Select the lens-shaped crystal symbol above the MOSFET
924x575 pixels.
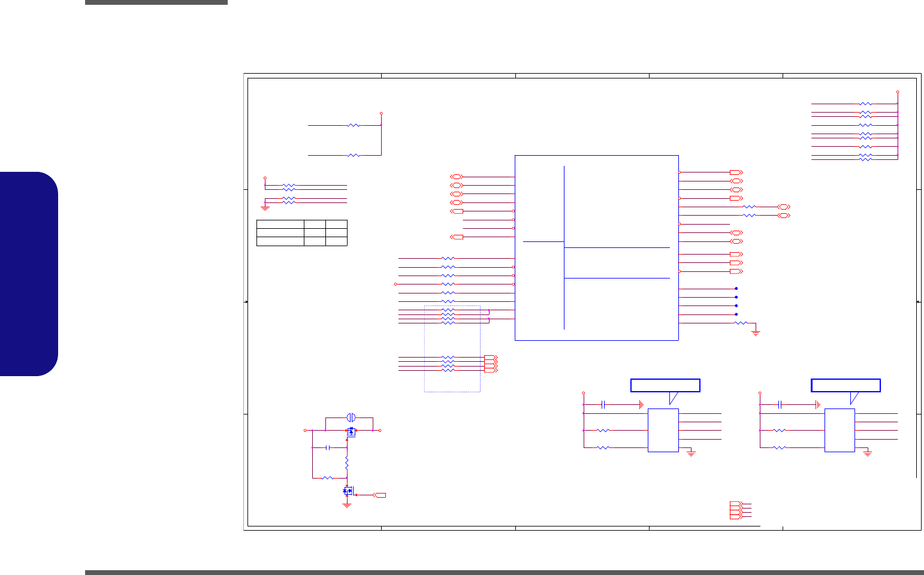(352, 417)
